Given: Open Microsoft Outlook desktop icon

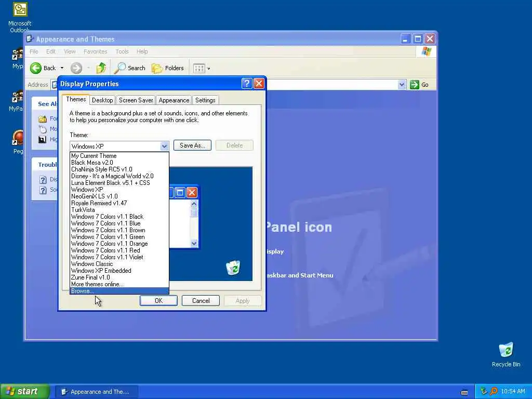Looking at the screenshot, I should click(x=20, y=17).
